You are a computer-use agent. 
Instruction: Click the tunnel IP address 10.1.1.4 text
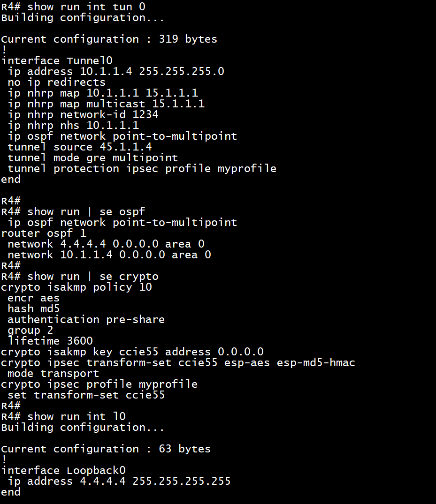(x=106, y=71)
